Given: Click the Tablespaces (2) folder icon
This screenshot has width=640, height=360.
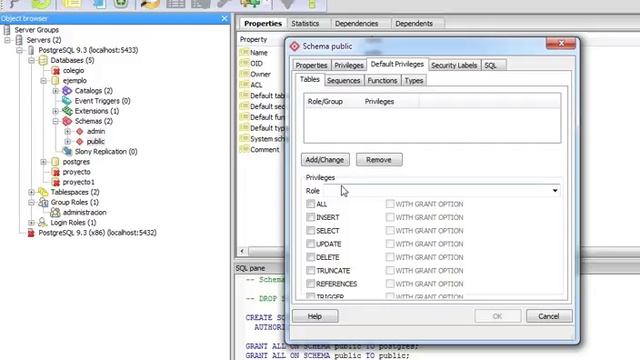Looking at the screenshot, I should 43,192.
